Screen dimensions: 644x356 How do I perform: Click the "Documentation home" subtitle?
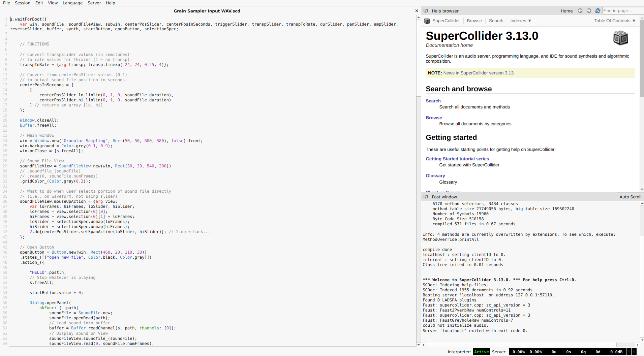tap(449, 45)
